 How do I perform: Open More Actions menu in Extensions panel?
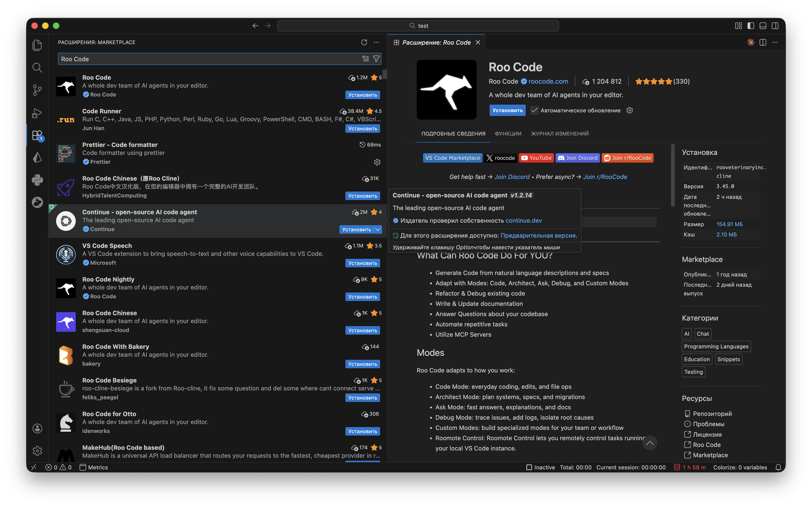click(376, 42)
